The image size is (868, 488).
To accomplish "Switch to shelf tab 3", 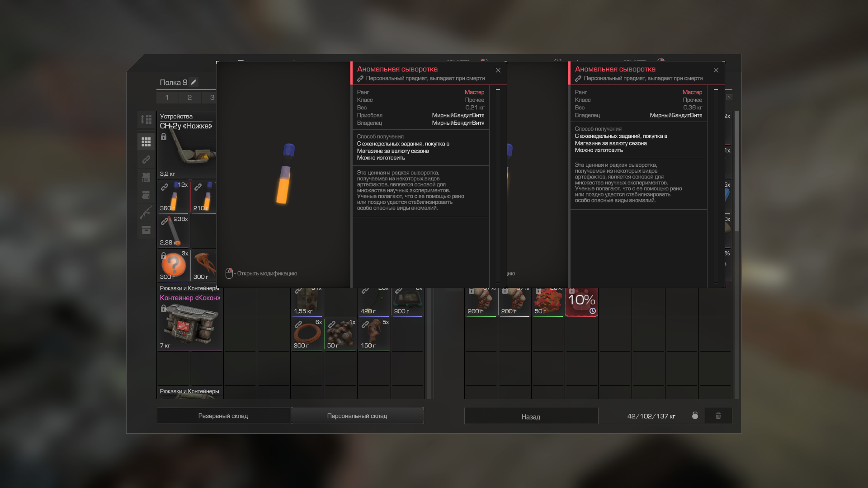I will pos(209,97).
